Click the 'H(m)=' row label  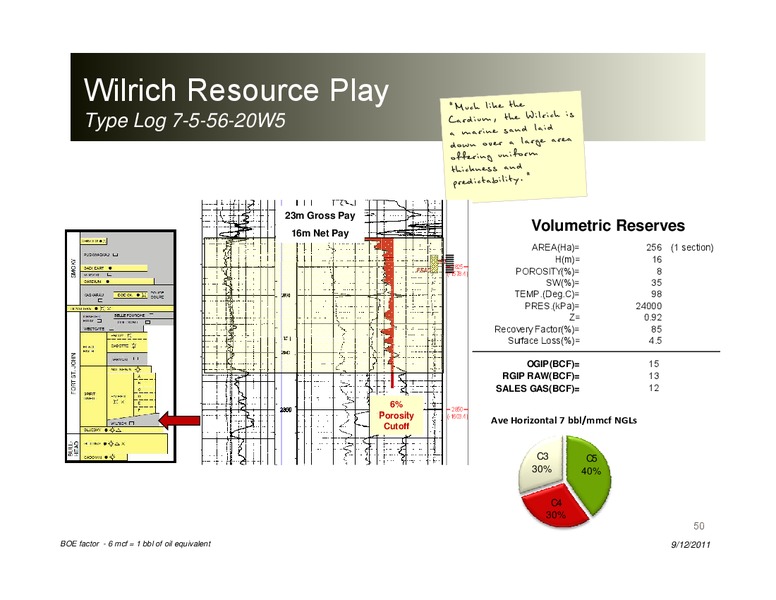coord(567,259)
